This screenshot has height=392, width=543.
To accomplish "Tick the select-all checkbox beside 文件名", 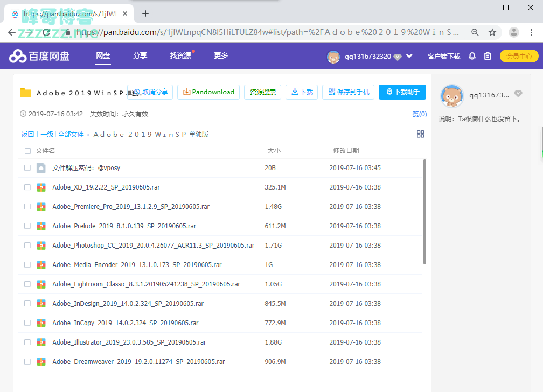I will [x=27, y=151].
